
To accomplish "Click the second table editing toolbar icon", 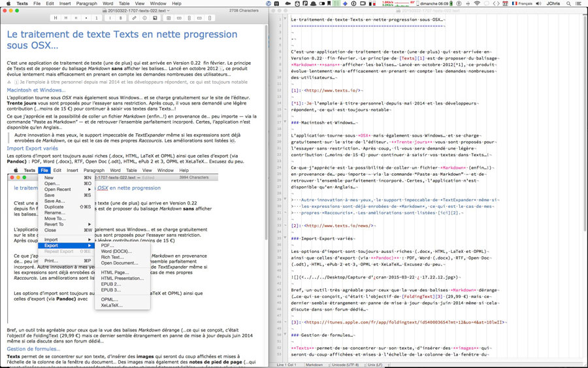I will 189,18.
